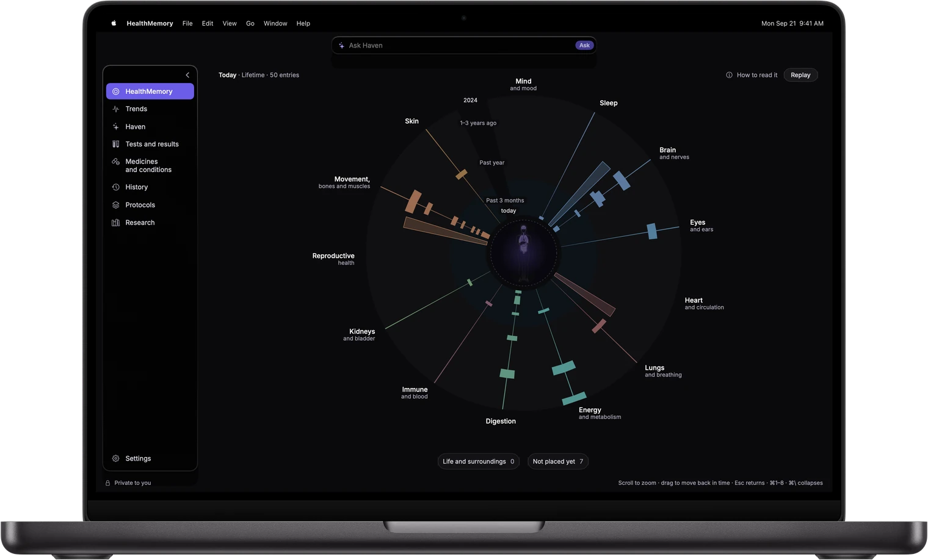
Task: Click the purple Ask button
Action: pyautogui.click(x=584, y=45)
